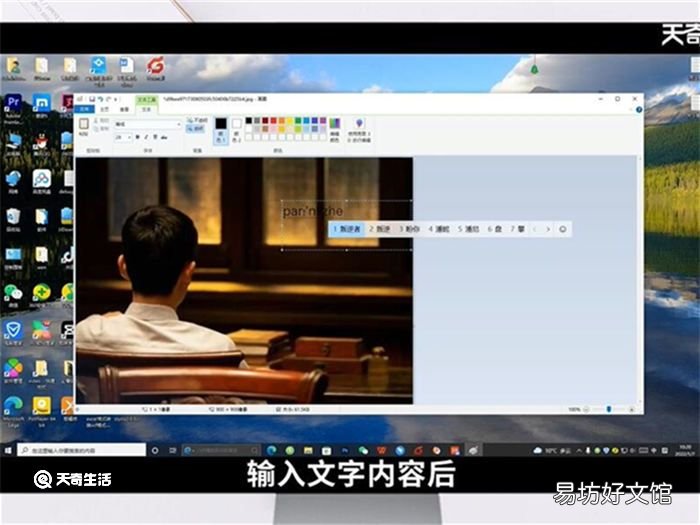Click the Save icon in quick access toolbar

point(92,99)
